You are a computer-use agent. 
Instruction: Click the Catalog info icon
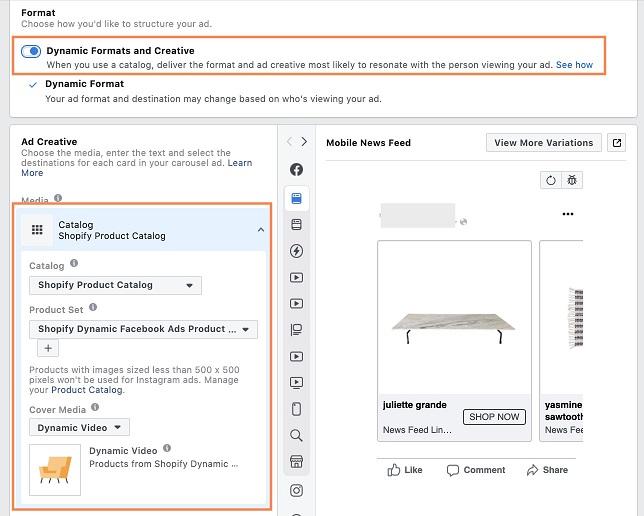(75, 265)
